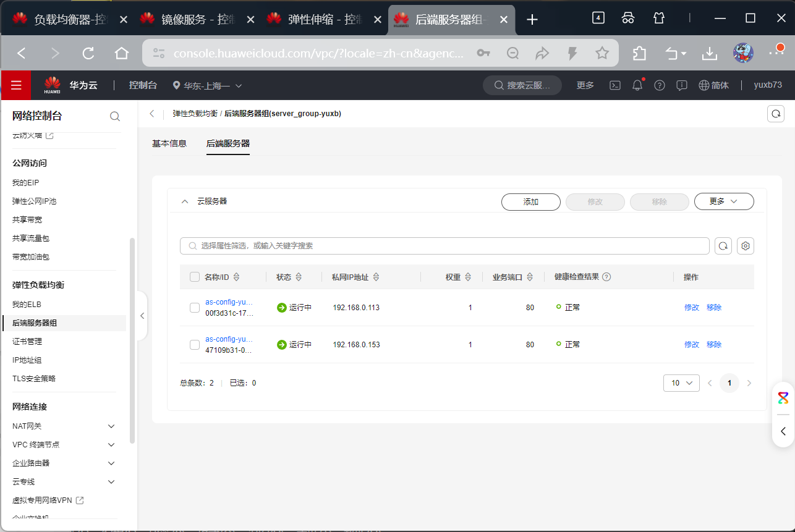Sort by 权重 column
Image resolution: width=795 pixels, height=532 pixels.
(468, 277)
